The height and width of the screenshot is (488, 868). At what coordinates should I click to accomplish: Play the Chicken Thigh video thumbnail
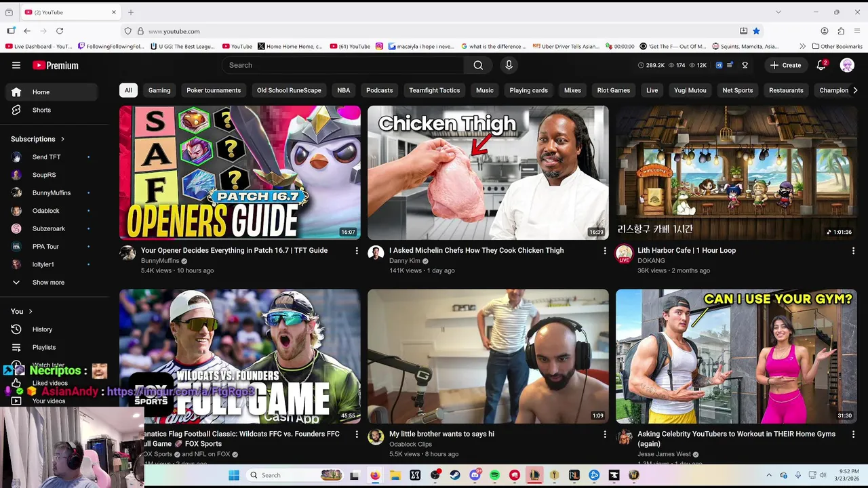tap(488, 173)
